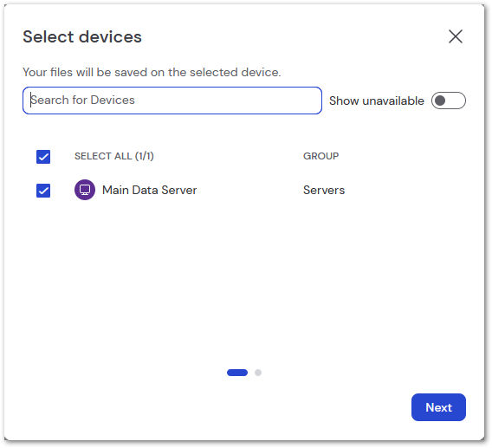Screen dimensions: 492x448
Task: Close the Select devices dialog
Action: [456, 36]
